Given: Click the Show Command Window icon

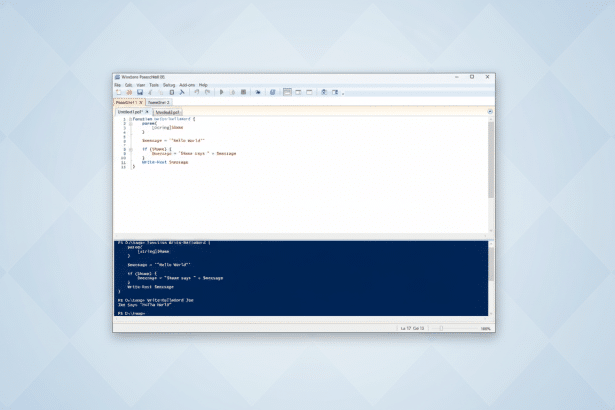Looking at the screenshot, I should [x=324, y=92].
